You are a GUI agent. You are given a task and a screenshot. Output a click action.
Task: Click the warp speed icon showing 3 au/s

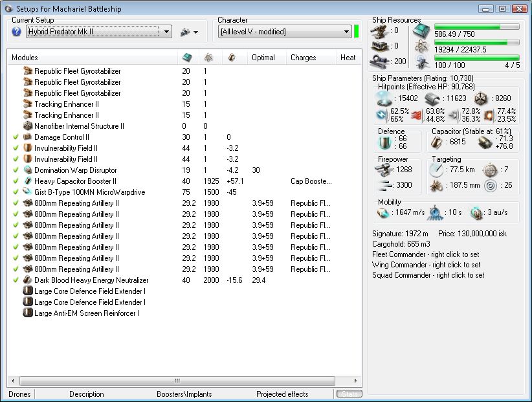476,213
